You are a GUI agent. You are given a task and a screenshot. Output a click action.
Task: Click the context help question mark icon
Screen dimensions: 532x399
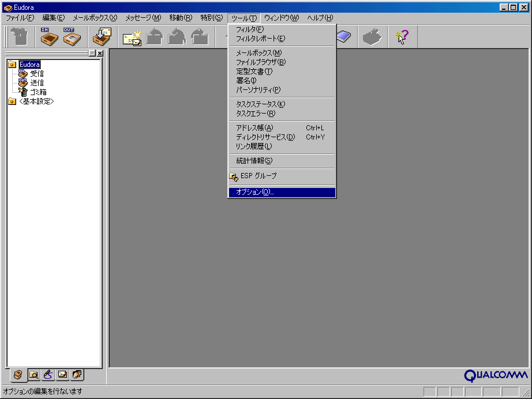click(402, 36)
